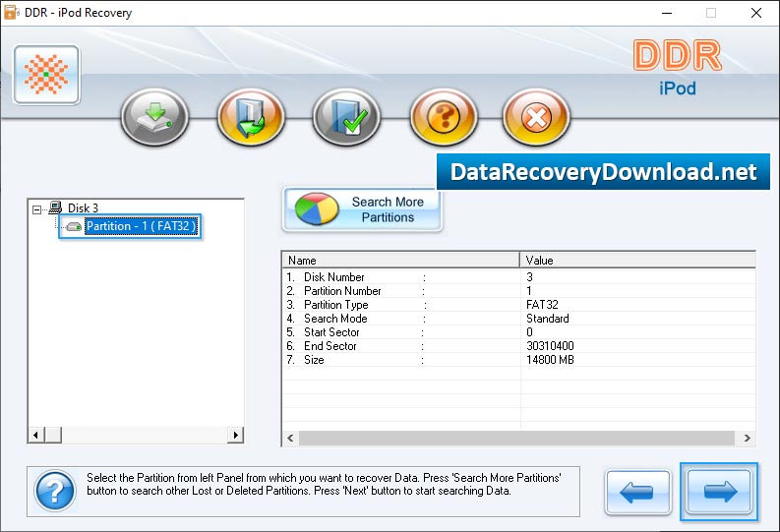780x532 pixels.
Task: Select Disk 3 in the tree
Action: tap(83, 207)
